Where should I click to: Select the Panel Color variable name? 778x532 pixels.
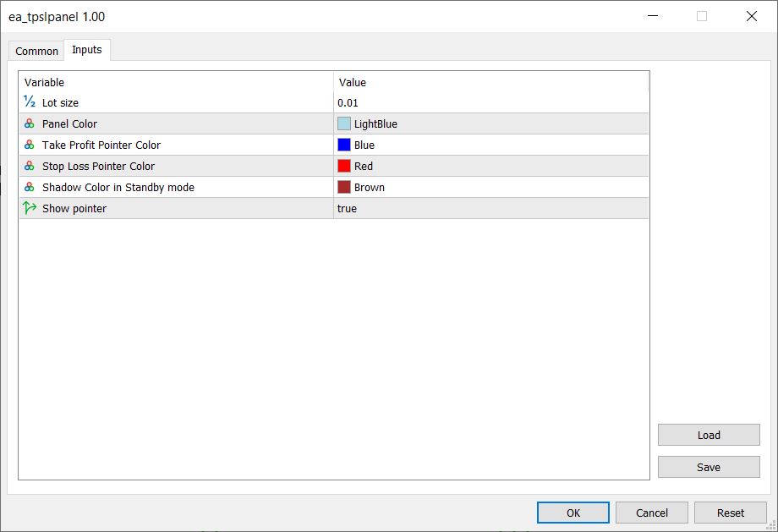point(69,124)
